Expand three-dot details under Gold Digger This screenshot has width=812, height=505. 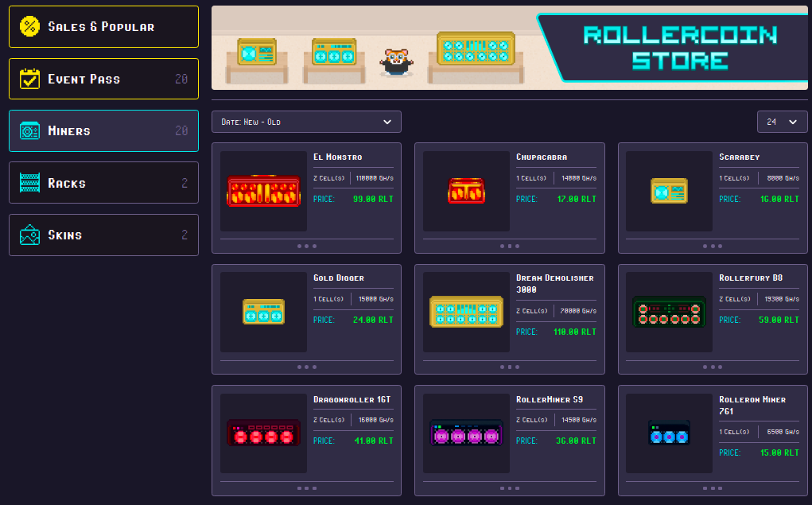pyautogui.click(x=306, y=367)
